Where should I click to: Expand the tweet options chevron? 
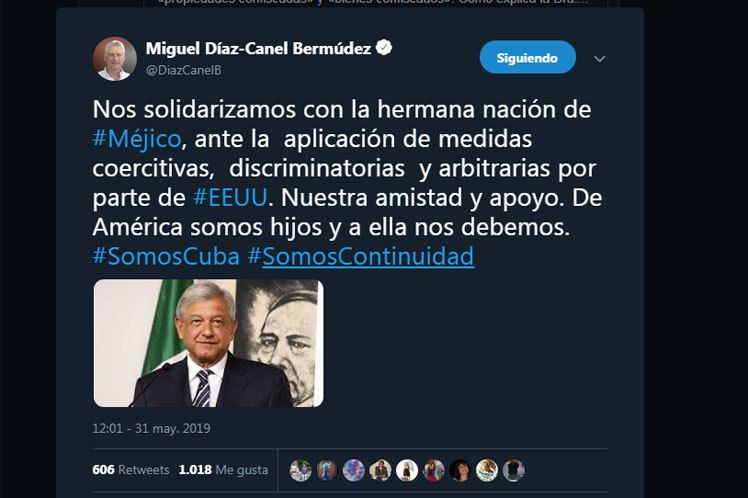(x=600, y=59)
